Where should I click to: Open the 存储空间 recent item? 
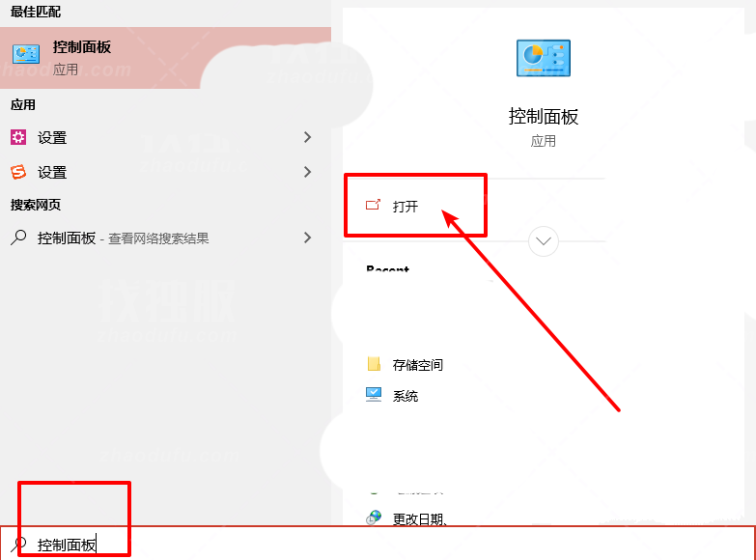[x=417, y=365]
